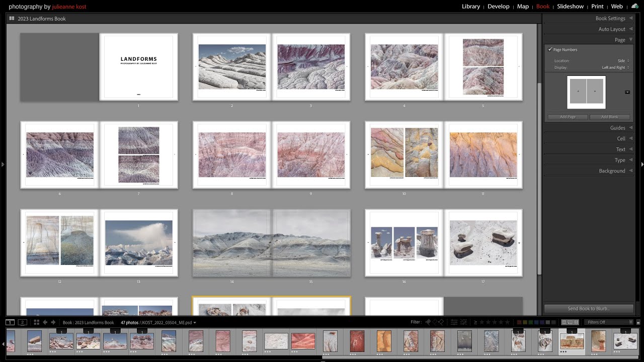Filter by green color label
The width and height of the screenshot is (644, 362).
pyautogui.click(x=531, y=322)
